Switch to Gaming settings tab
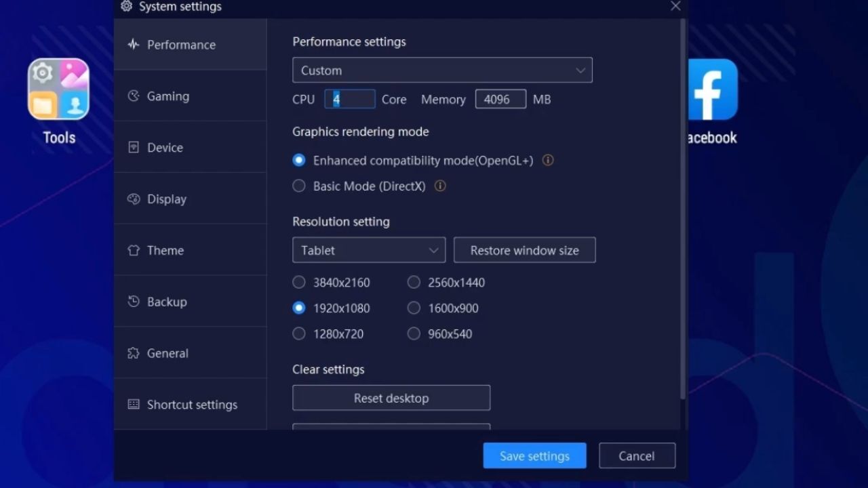Screen dimensions: 868x488 191,96
